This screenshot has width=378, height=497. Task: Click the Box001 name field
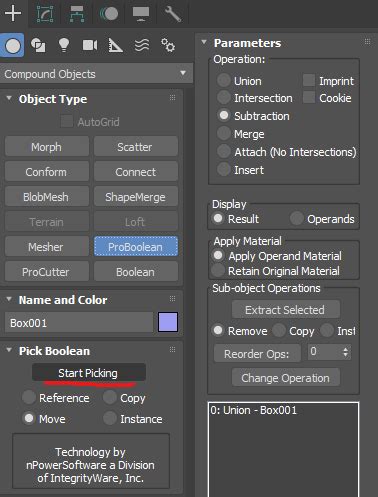pyautogui.click(x=79, y=323)
